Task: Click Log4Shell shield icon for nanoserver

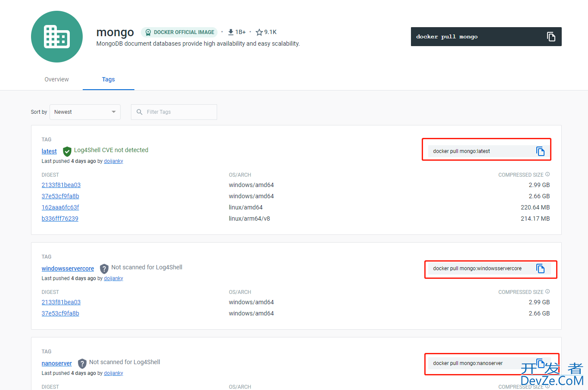Action: pos(82,364)
